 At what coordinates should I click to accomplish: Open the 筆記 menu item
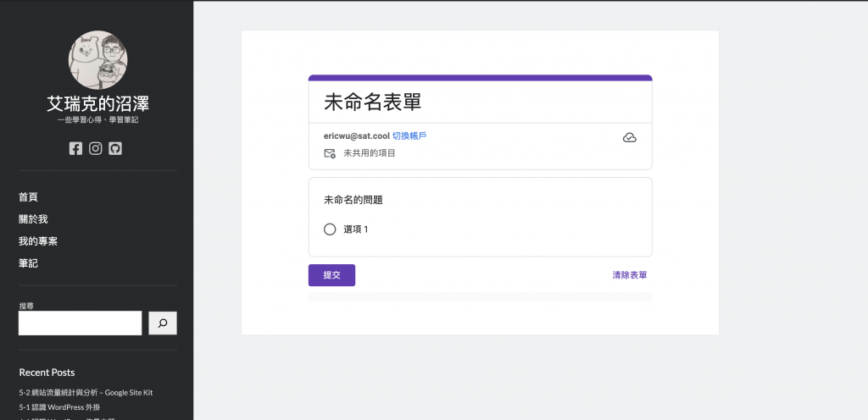[28, 263]
